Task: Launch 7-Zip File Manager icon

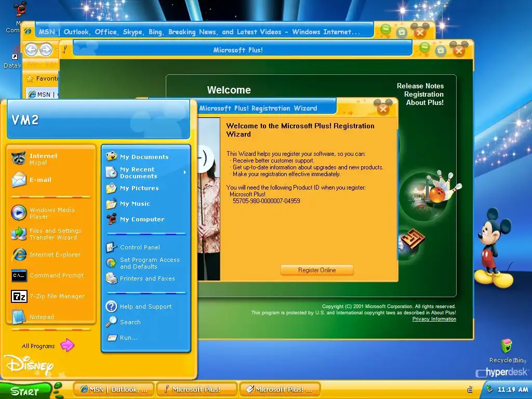Action: pyautogui.click(x=19, y=296)
